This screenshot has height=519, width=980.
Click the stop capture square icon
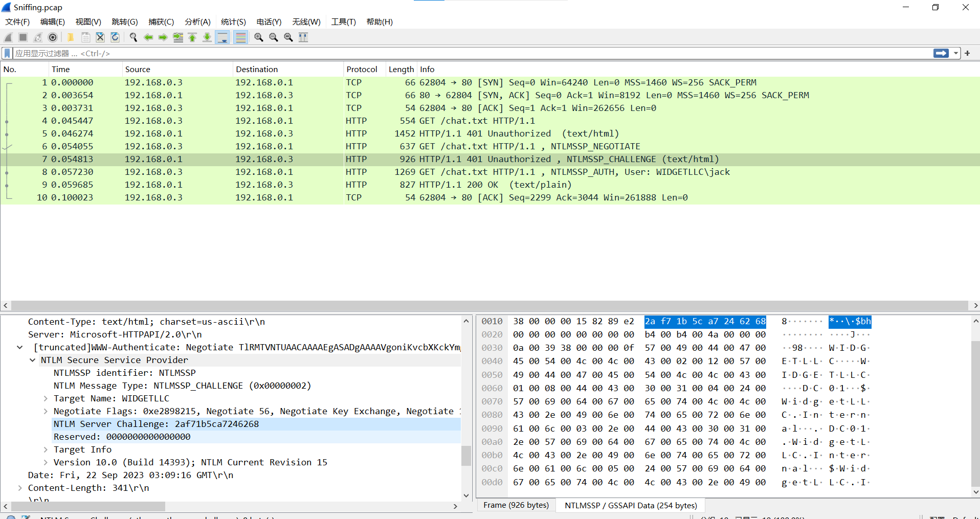[x=23, y=37]
